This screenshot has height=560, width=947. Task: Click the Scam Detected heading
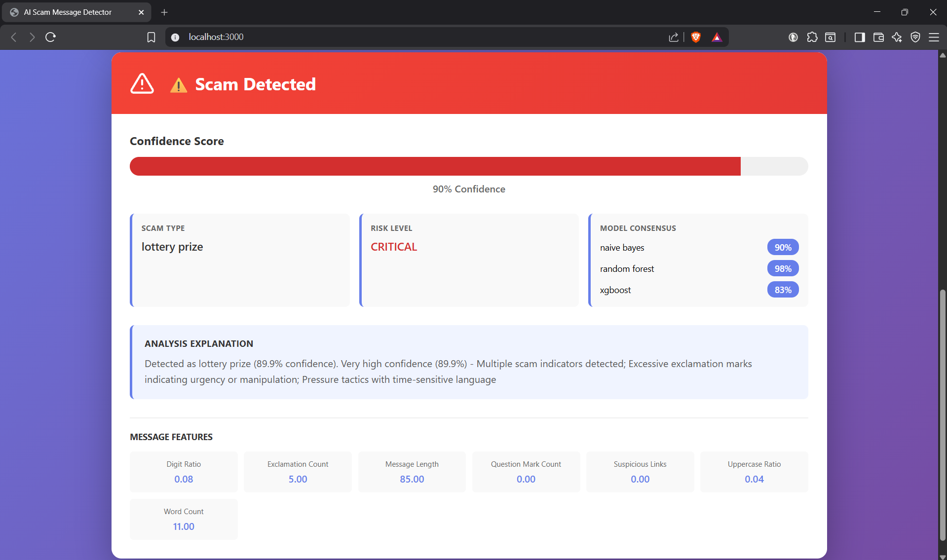click(x=255, y=84)
